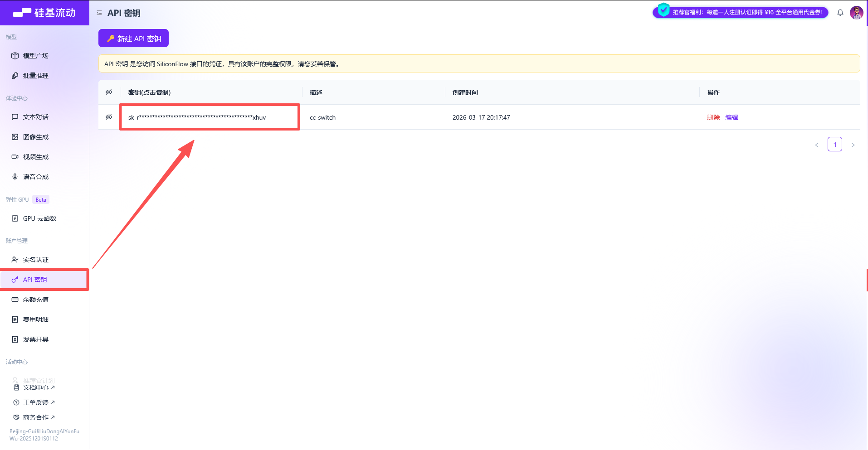Click the 文本对话 chat bubble icon
Image resolution: width=868 pixels, height=450 pixels.
15,117
